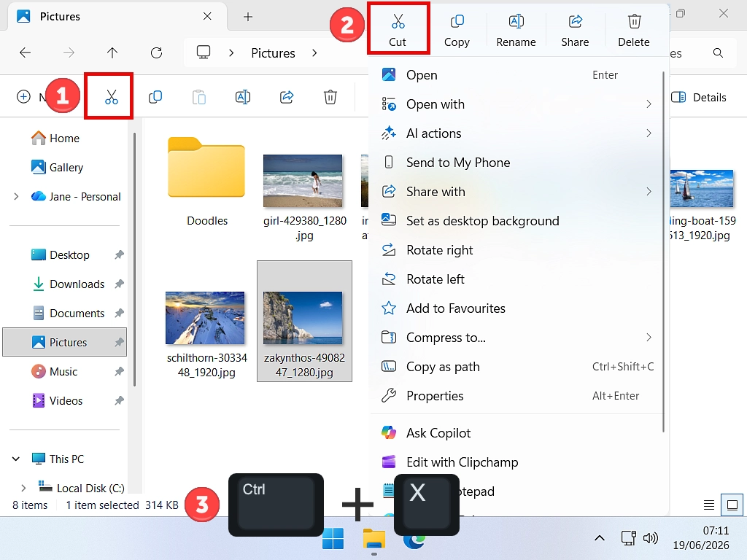Select Rotate right menu entry

click(x=516, y=250)
